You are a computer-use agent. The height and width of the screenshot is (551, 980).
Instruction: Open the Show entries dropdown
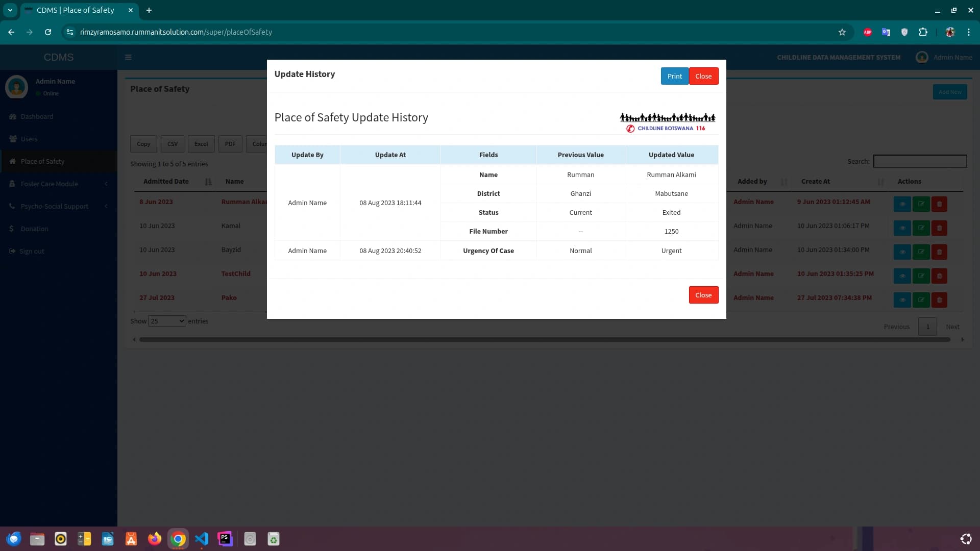(x=167, y=321)
